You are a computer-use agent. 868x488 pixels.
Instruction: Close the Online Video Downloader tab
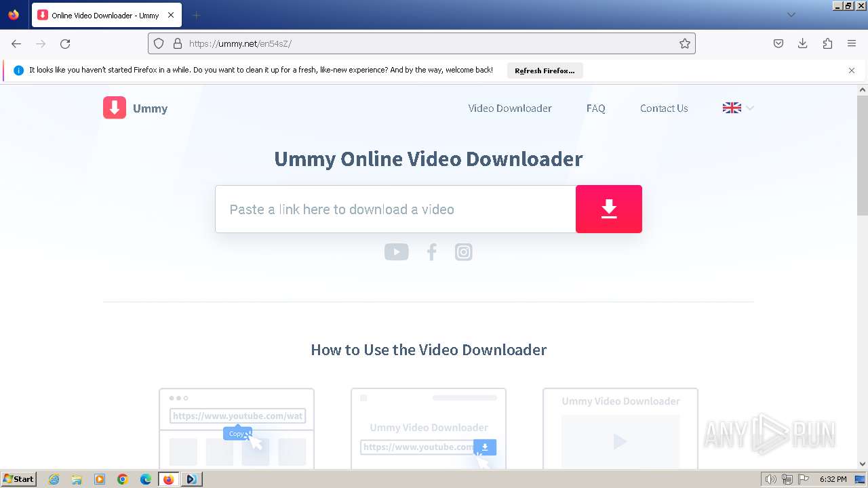click(171, 15)
